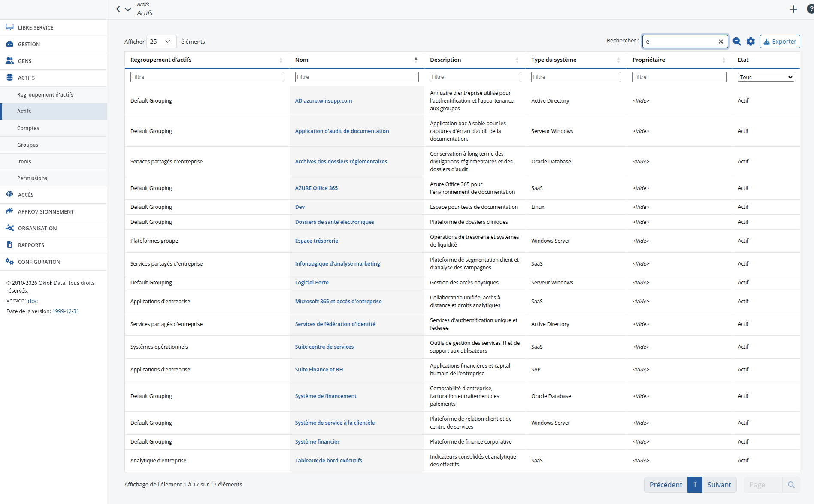
Task: Click the Suivant pagination button
Action: coord(719,485)
